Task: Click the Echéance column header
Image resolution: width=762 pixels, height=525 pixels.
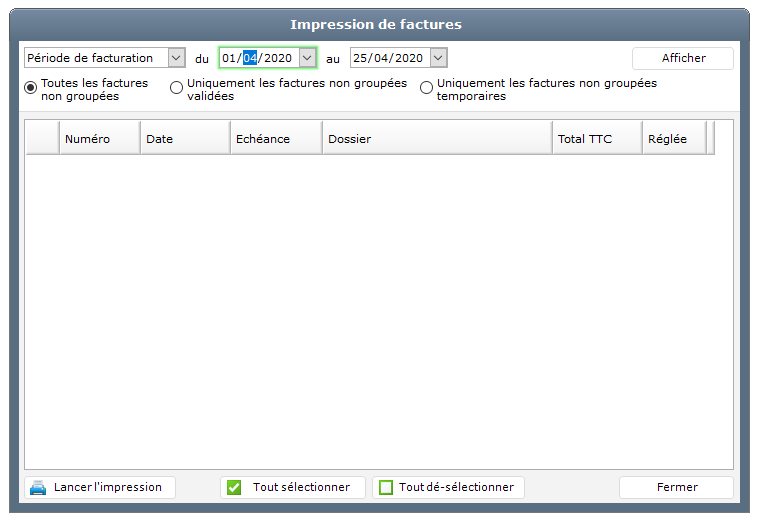Action: 276,139
